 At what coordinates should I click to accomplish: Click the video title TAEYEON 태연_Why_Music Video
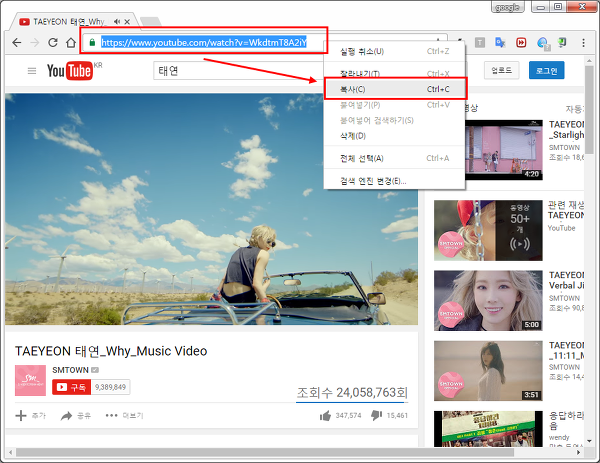click(x=111, y=351)
